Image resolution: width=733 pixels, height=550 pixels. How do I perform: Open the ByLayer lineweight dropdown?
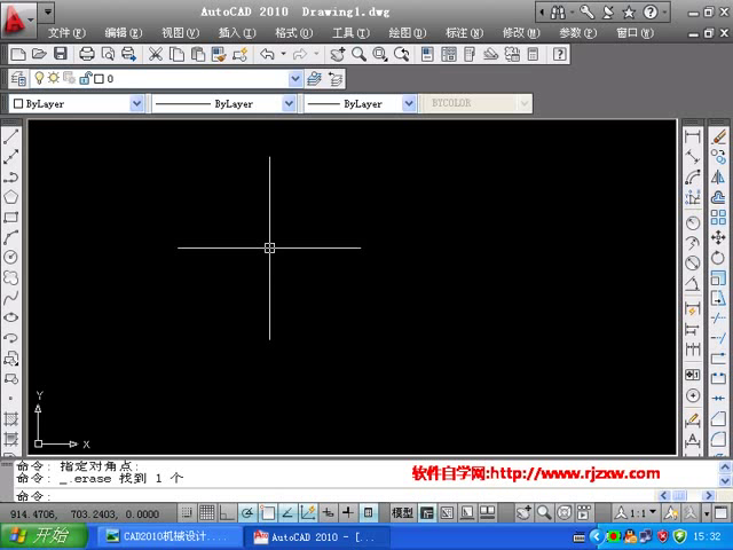[x=409, y=103]
